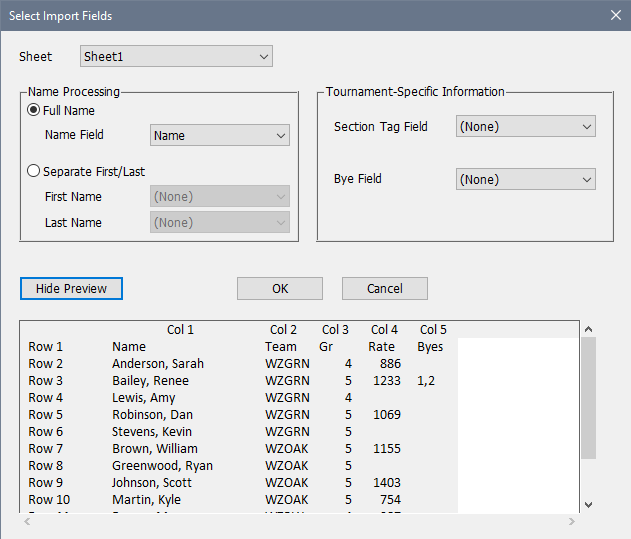The image size is (631, 539).
Task: Click the Hide Preview button
Action: coord(71,289)
